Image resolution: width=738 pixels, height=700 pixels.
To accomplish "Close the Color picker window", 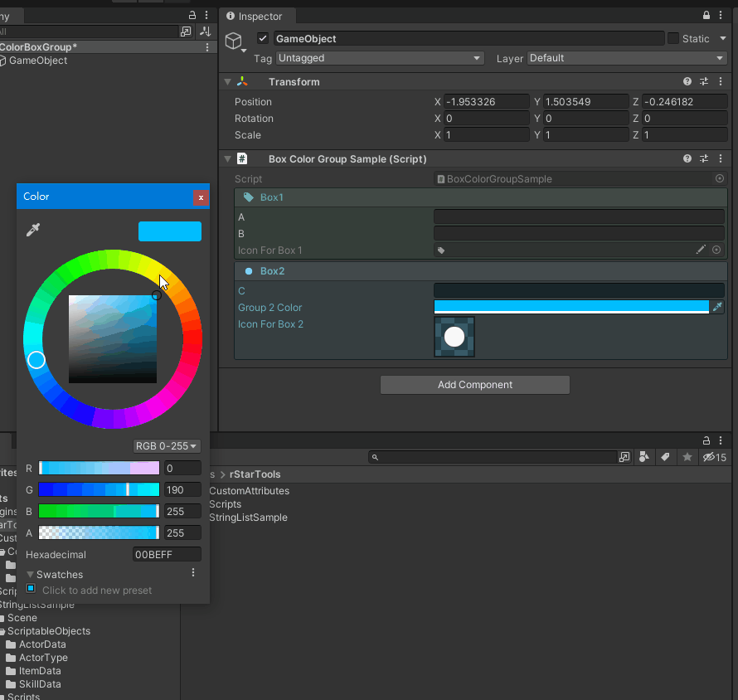I will point(201,197).
